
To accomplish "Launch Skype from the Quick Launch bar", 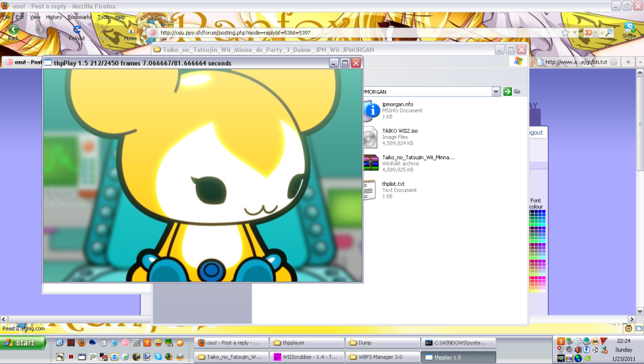I will coord(158,356).
